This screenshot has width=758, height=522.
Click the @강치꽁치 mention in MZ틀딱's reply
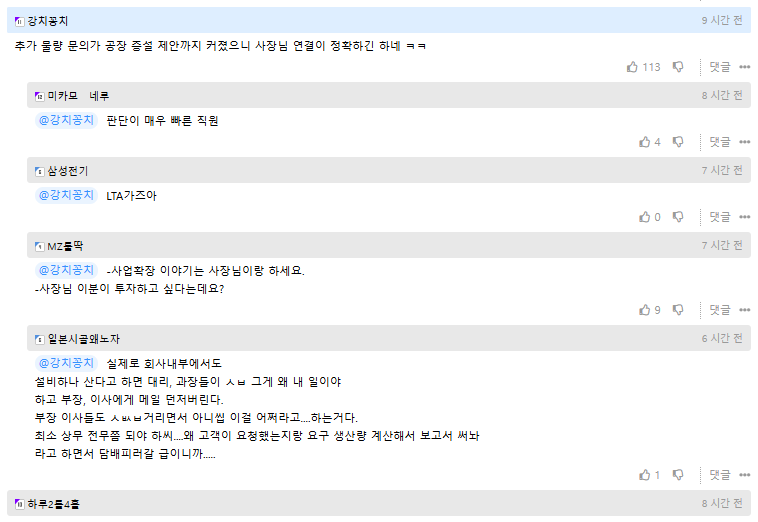click(66, 270)
